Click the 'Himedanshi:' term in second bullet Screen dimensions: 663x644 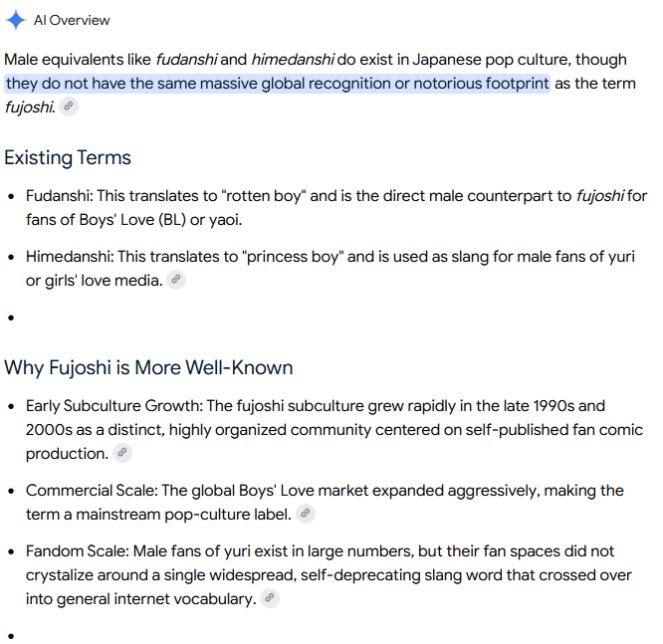tap(70, 257)
